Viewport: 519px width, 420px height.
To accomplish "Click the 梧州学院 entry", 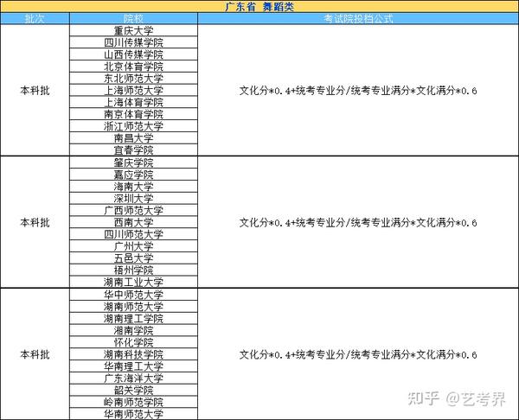I will coord(133,270).
